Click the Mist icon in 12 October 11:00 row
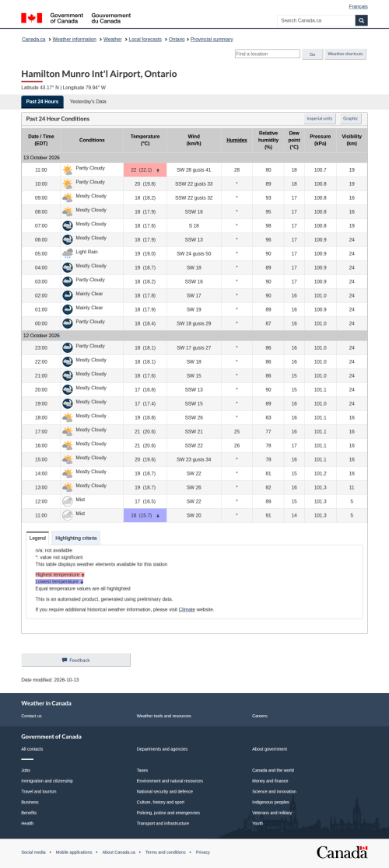 point(67,515)
